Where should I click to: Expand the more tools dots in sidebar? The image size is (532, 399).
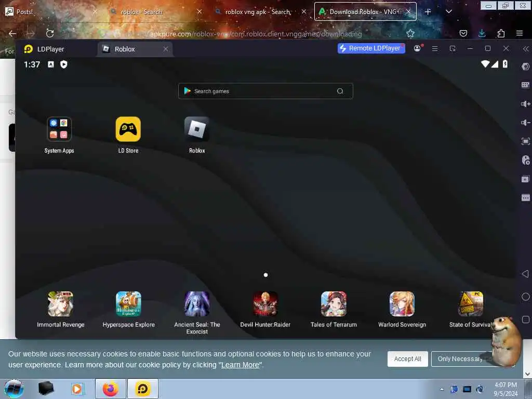[526, 197]
